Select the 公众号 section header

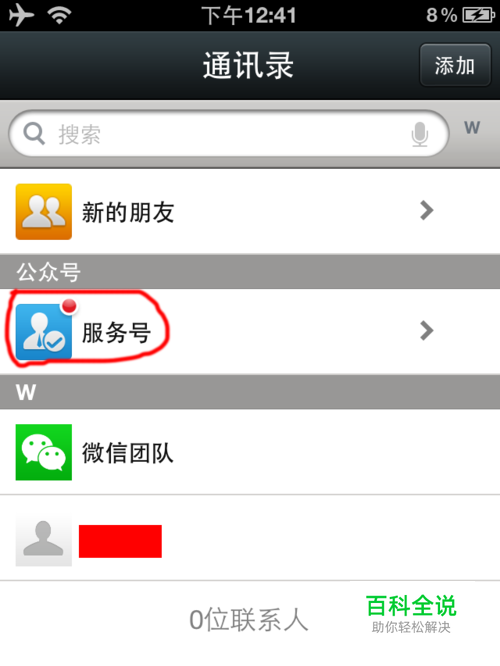[250, 272]
